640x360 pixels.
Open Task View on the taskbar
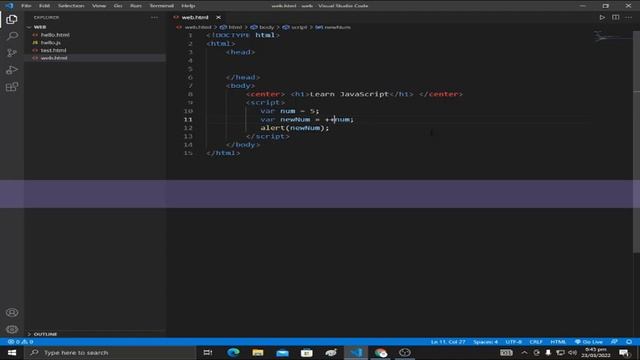[x=208, y=353]
